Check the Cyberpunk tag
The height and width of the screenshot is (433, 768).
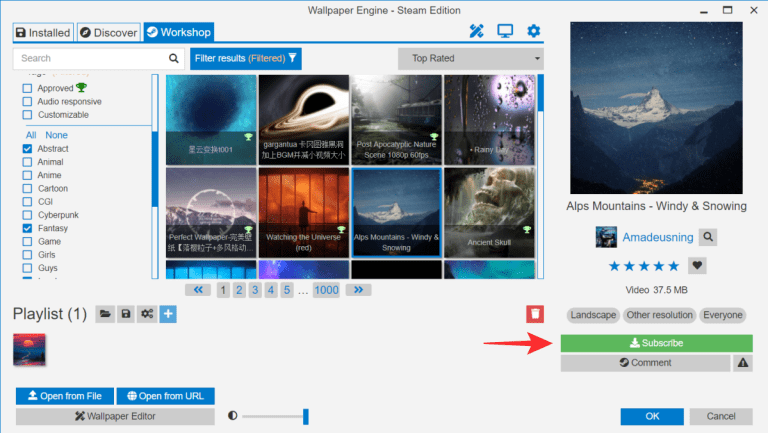tap(27, 215)
